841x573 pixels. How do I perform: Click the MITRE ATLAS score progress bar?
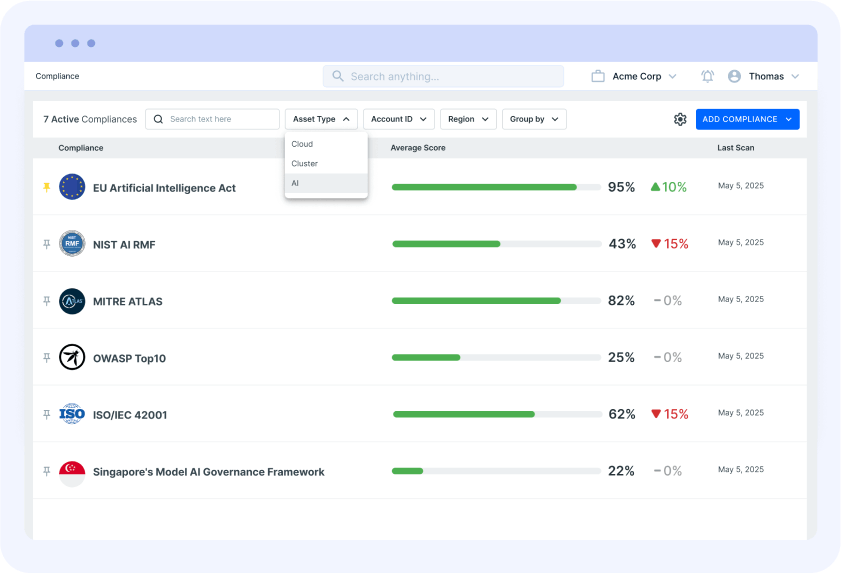(x=496, y=300)
